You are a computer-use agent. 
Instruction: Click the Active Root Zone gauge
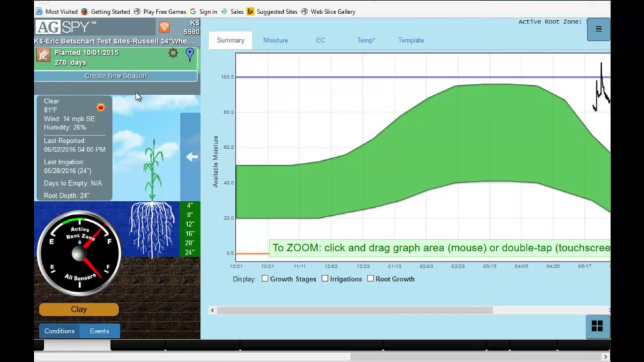pyautogui.click(x=79, y=253)
